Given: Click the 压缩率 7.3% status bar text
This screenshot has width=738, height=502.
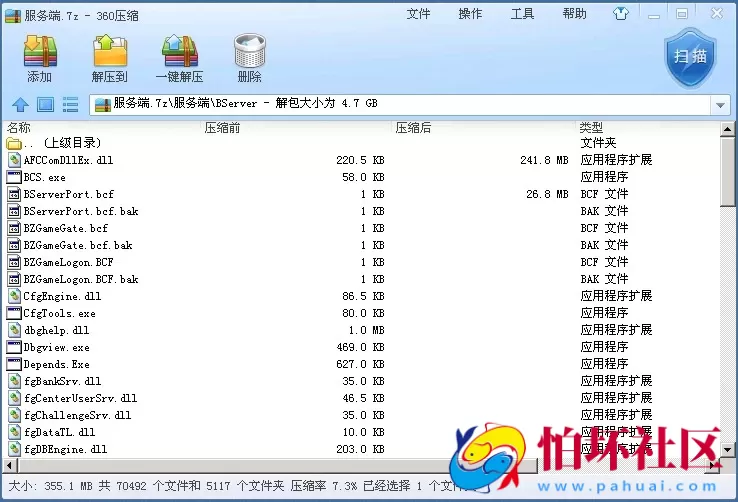Looking at the screenshot, I should point(324,486).
